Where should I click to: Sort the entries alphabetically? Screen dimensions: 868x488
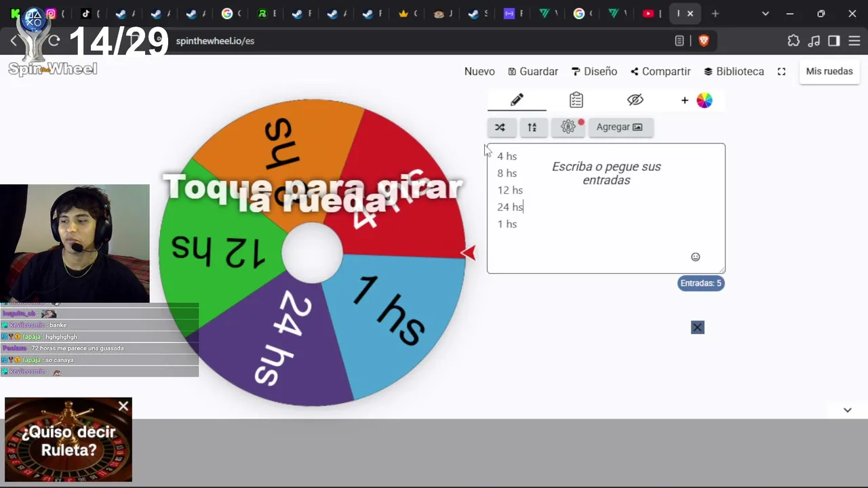click(532, 127)
